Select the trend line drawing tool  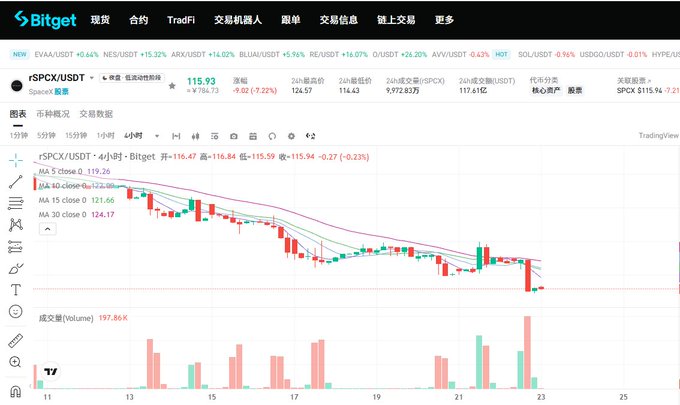tap(16, 182)
